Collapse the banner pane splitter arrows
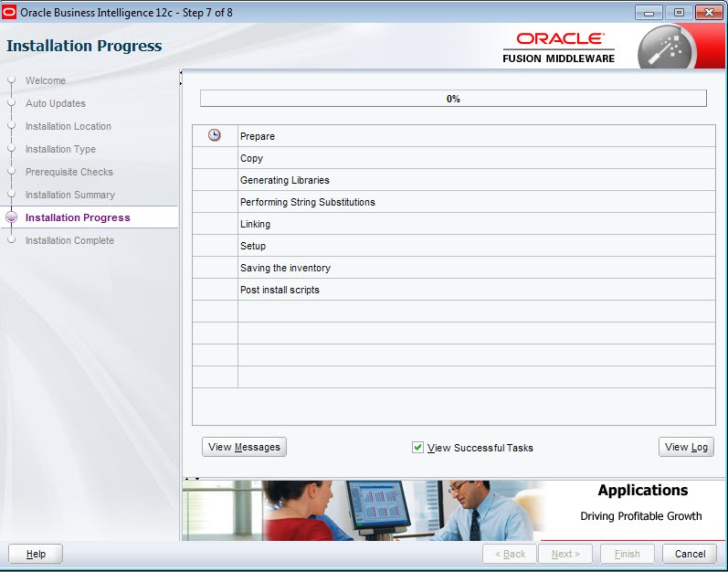The image size is (728, 572). tap(192, 478)
